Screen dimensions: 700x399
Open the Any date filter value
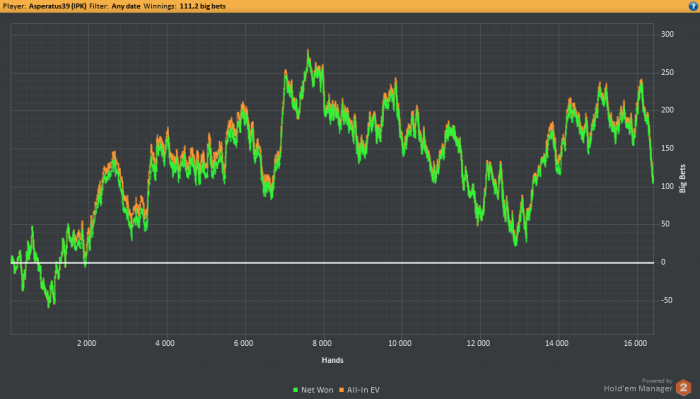126,6
